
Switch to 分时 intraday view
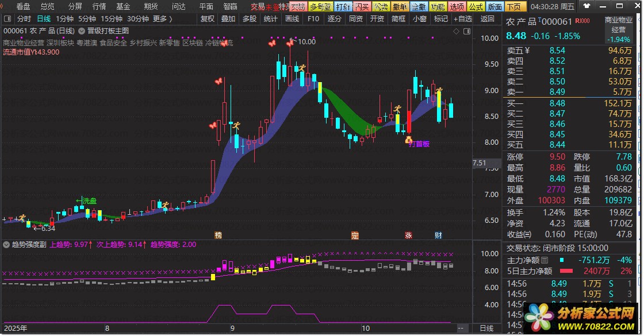[x=24, y=19]
